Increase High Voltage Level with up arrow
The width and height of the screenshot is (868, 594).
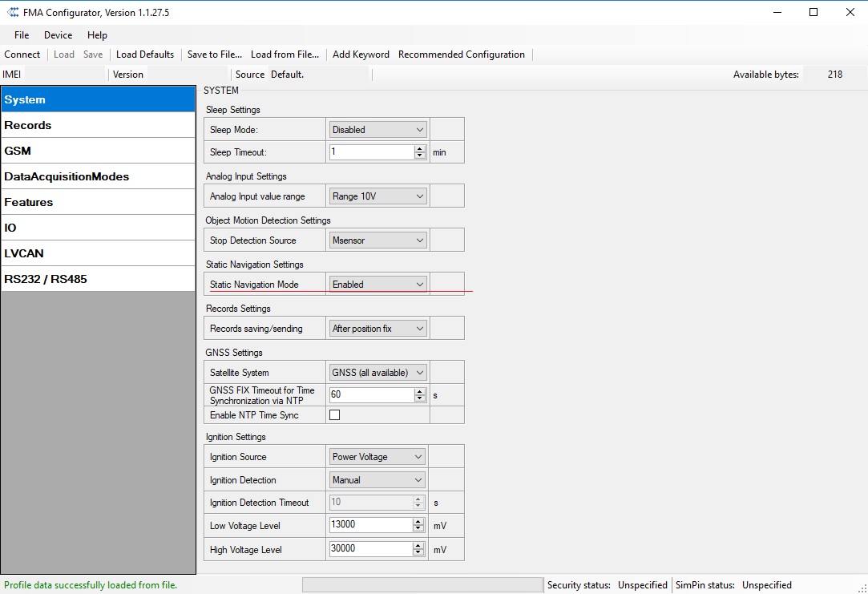tap(419, 546)
